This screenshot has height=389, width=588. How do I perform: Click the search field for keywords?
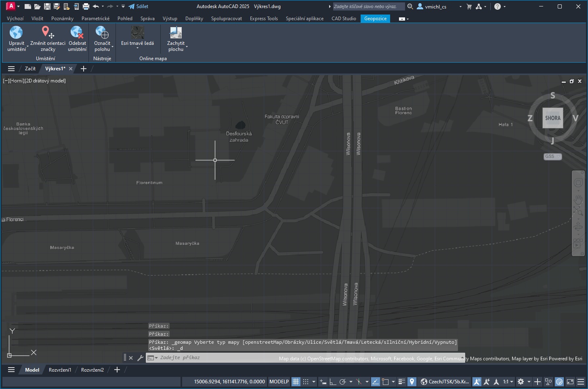(368, 6)
